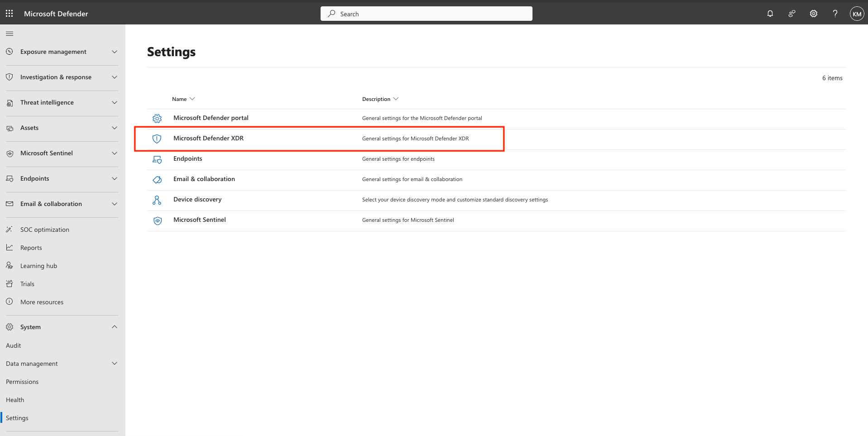Screen dimensions: 868x436
Task: Collapse the System section chevron
Action: pyautogui.click(x=115, y=327)
